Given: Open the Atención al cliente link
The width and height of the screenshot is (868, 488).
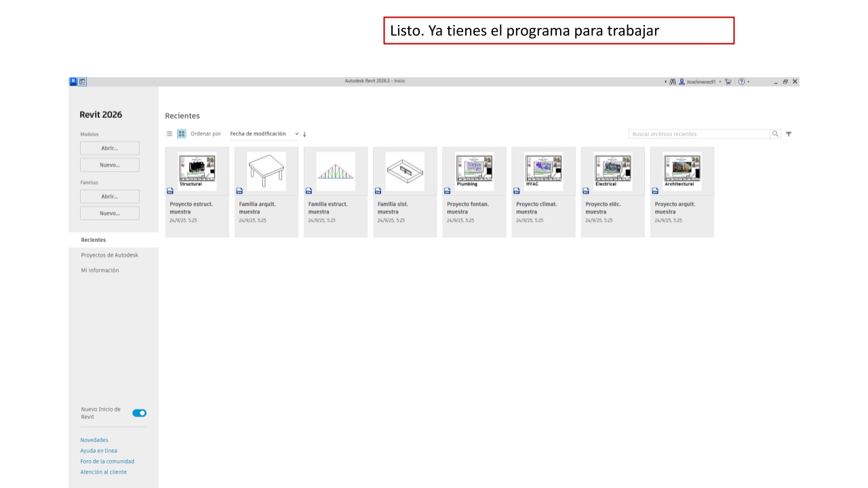Looking at the screenshot, I should pos(103,472).
